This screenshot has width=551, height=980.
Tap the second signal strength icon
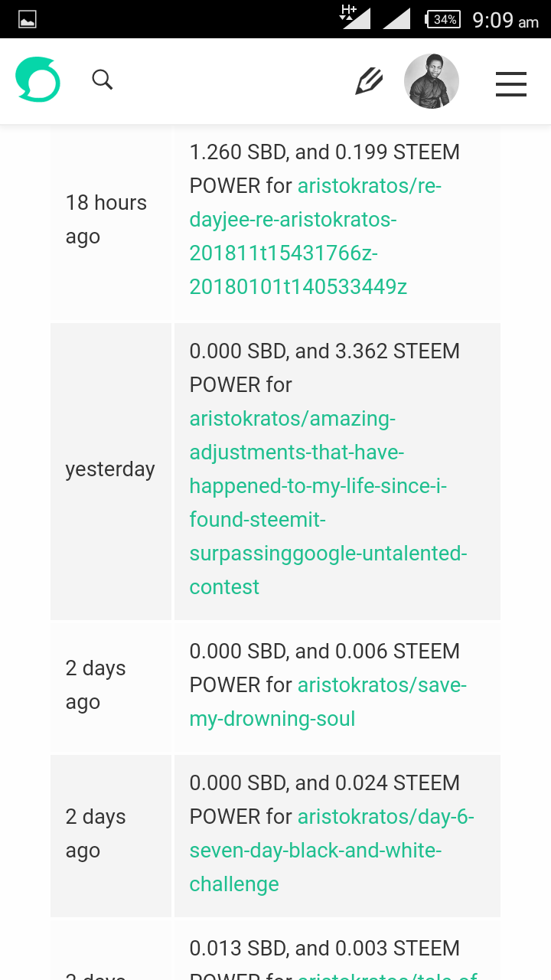[x=397, y=18]
